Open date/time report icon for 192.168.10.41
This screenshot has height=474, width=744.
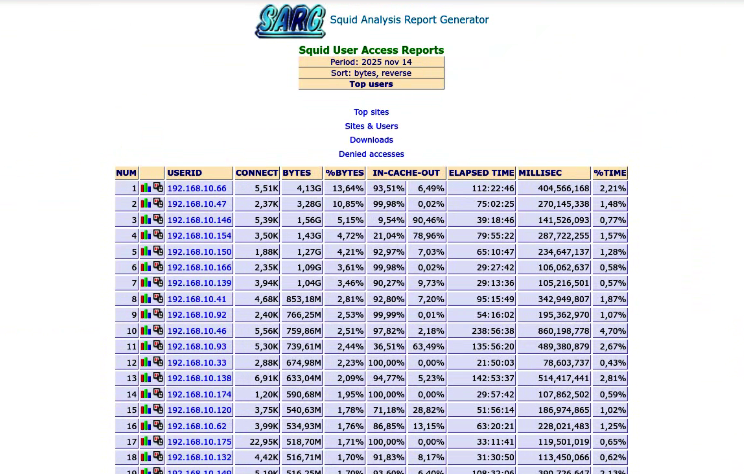tap(158, 299)
